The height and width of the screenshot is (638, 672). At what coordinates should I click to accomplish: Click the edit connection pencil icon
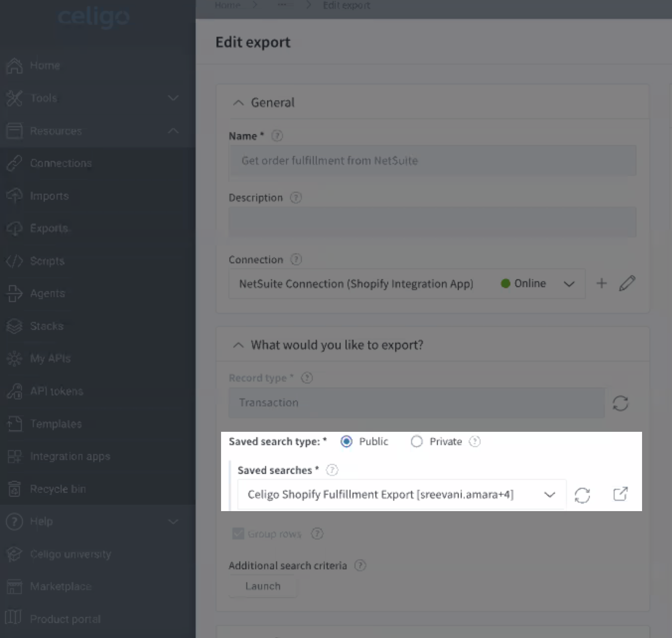coord(627,283)
